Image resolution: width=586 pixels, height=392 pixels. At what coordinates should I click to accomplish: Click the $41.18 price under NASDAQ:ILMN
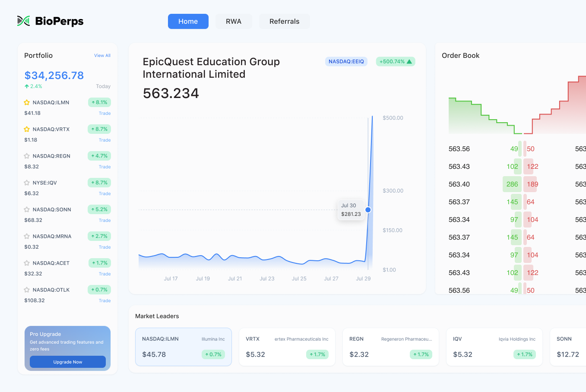[32, 113]
